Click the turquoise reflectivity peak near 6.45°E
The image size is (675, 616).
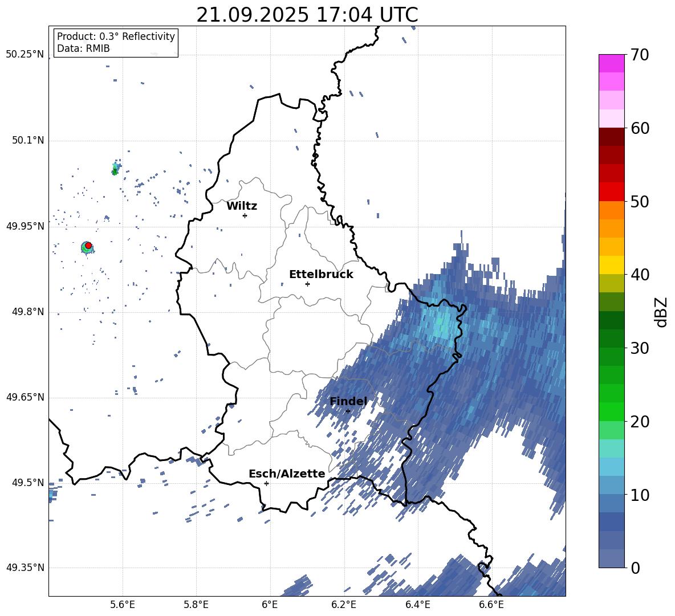click(440, 324)
